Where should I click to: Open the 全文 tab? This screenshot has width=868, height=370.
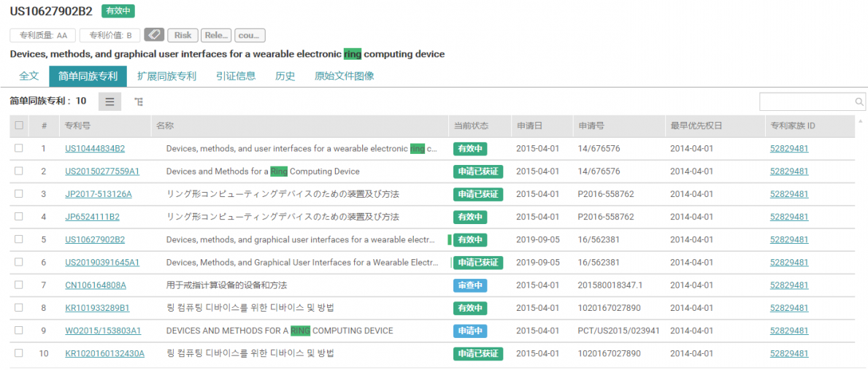coord(29,76)
